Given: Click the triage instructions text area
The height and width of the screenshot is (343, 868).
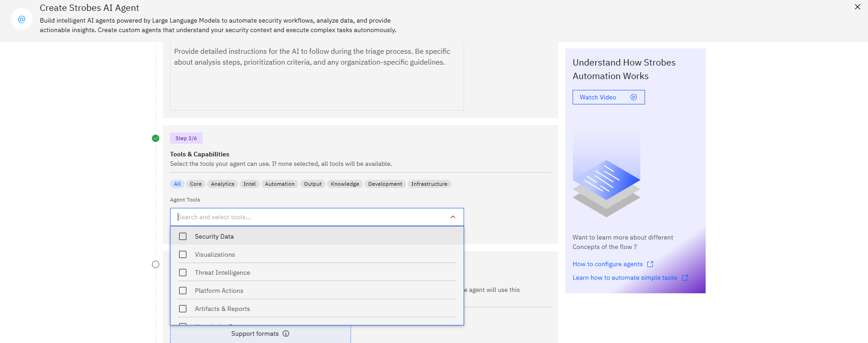Looking at the screenshot, I should [317, 76].
